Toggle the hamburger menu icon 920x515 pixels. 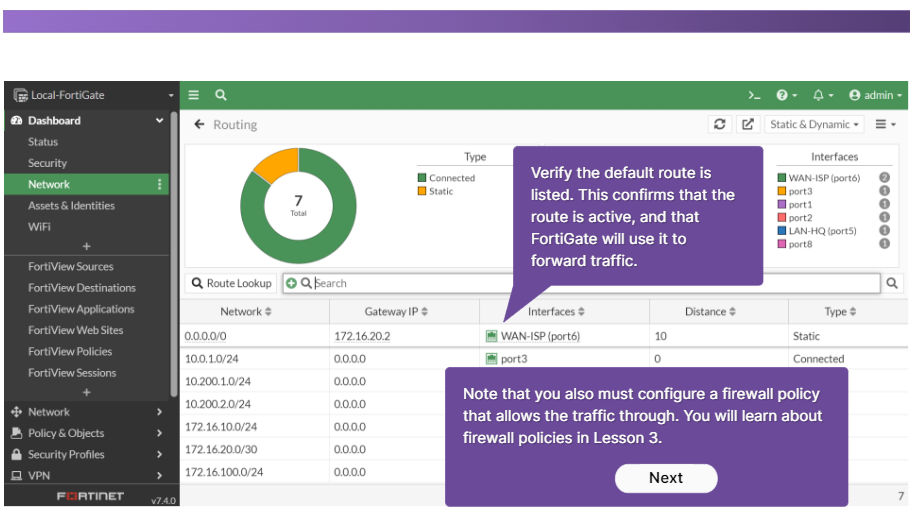click(194, 95)
